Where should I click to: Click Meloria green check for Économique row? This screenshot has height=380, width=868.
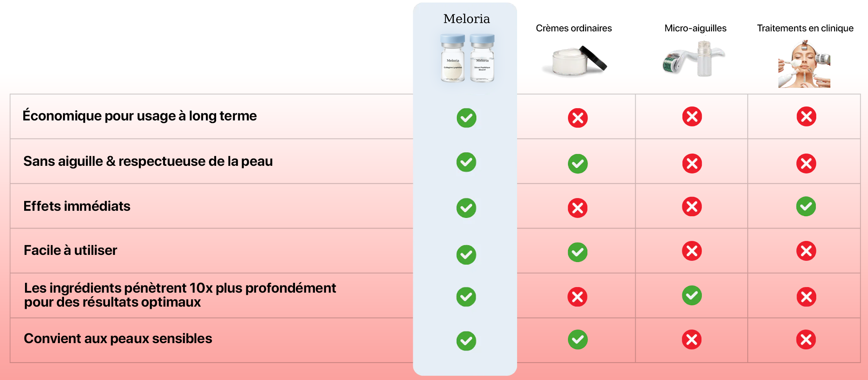coord(466,118)
